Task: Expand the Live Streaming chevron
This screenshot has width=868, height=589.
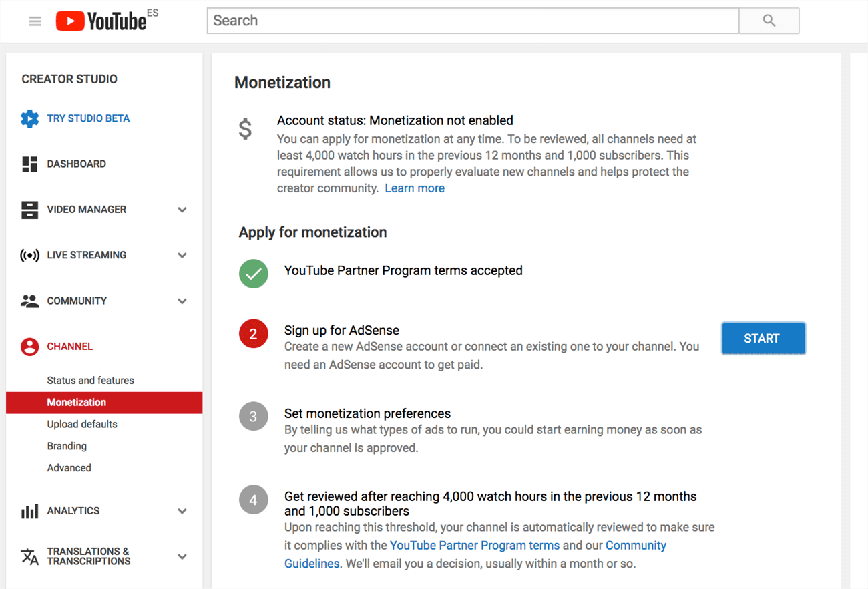Action: pos(182,256)
